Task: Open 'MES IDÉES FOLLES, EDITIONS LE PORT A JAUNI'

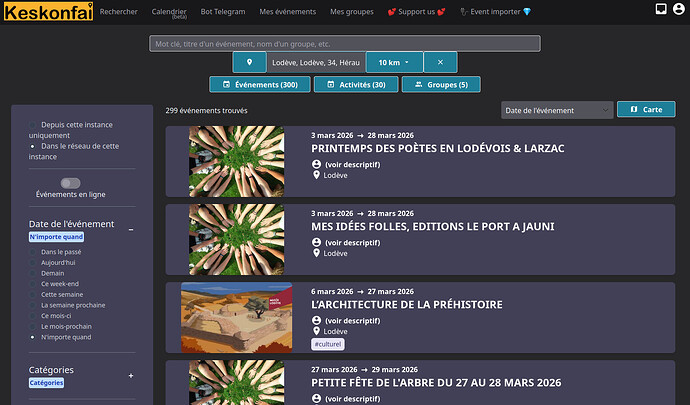Action: (x=433, y=226)
